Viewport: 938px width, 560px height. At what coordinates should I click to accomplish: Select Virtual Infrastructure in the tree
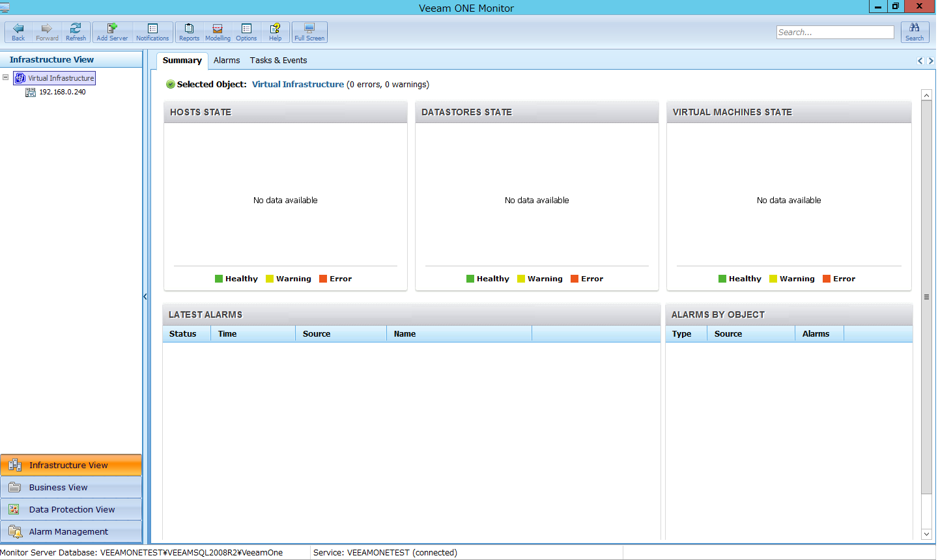[55, 78]
